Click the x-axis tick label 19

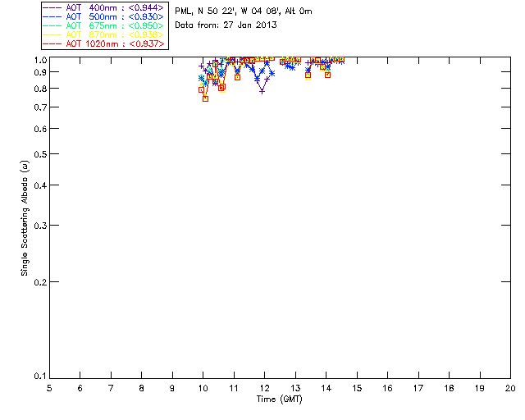480,388
